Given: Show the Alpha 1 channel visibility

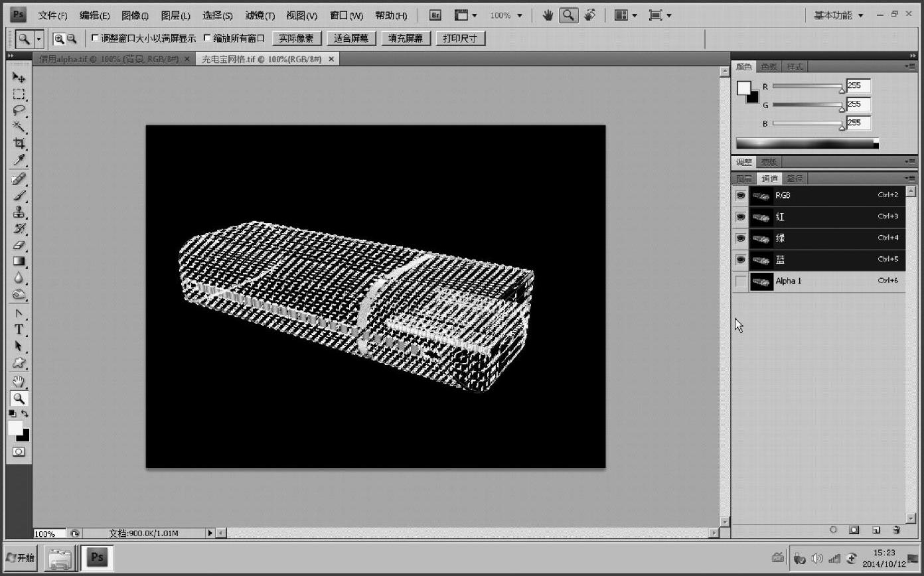Looking at the screenshot, I should 741,281.
